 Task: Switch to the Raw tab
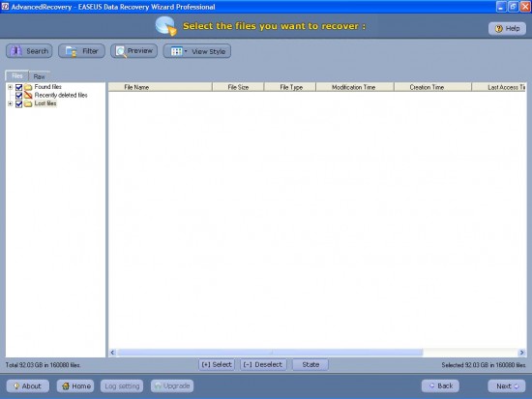coord(39,76)
